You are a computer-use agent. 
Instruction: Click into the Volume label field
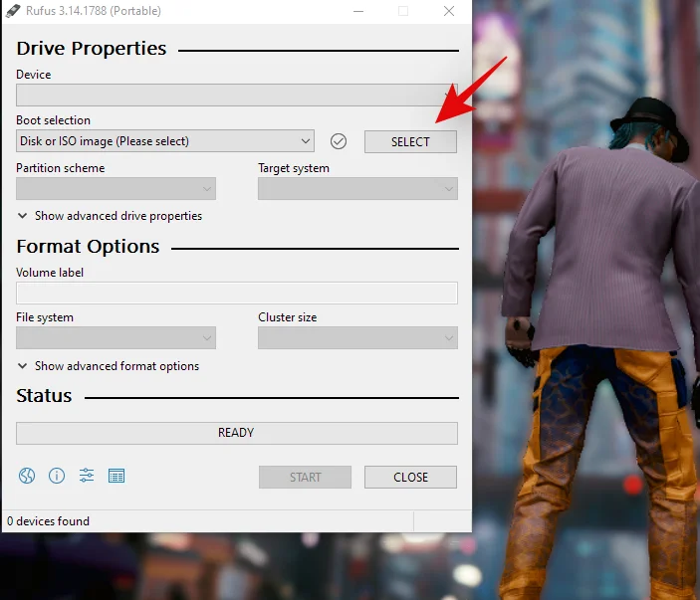[237, 294]
